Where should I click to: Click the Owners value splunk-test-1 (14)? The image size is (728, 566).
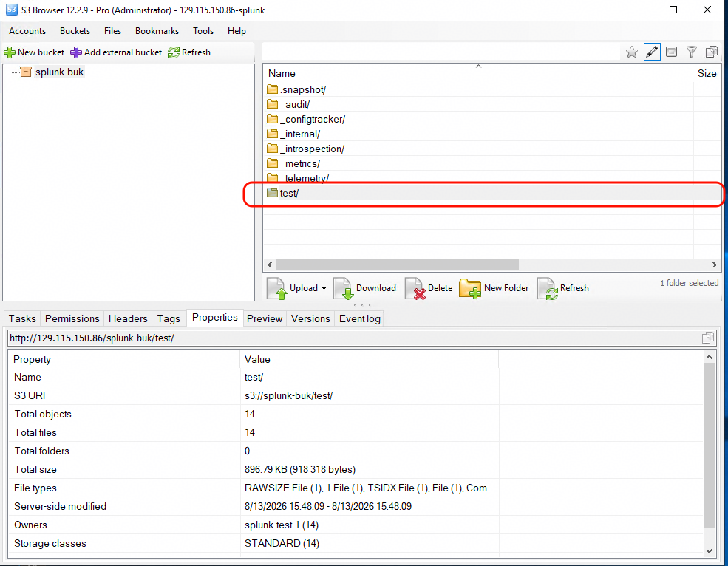282,525
